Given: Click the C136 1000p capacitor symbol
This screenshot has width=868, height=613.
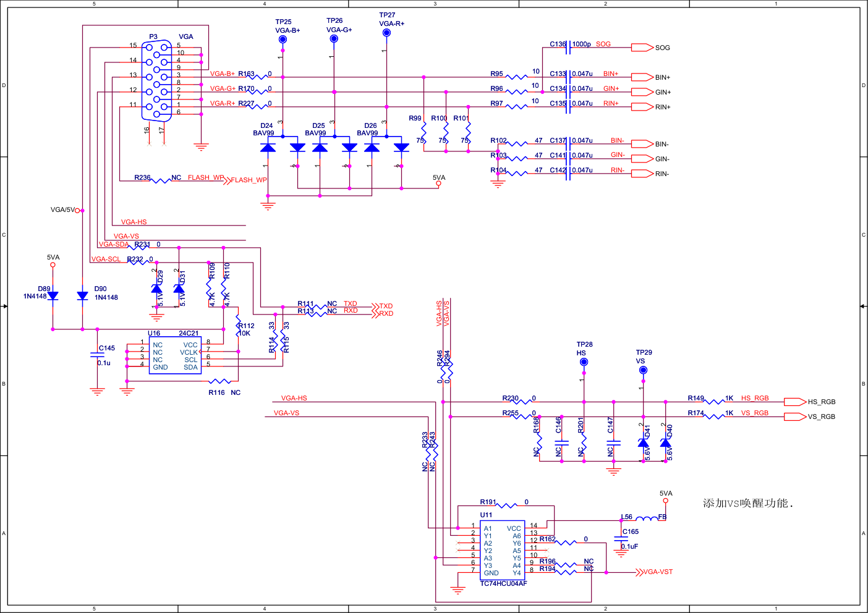Looking at the screenshot, I should click(568, 48).
